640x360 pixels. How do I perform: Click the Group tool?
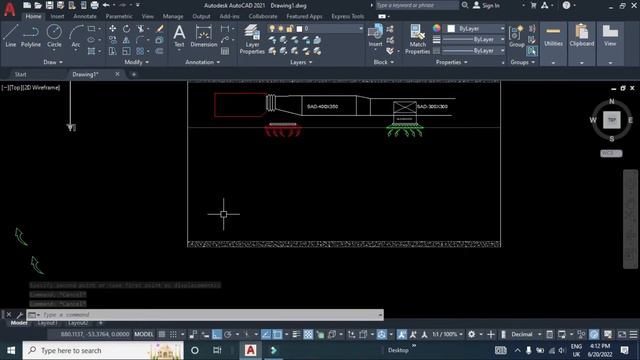(x=517, y=36)
